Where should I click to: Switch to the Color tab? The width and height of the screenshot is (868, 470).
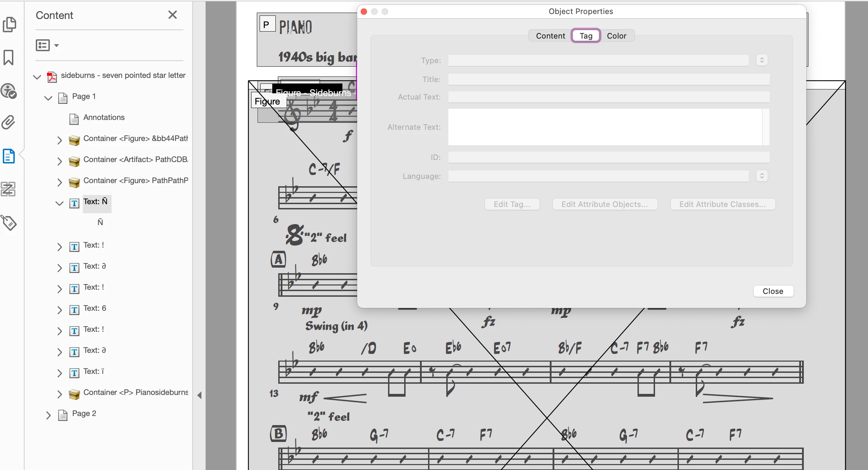coord(616,36)
